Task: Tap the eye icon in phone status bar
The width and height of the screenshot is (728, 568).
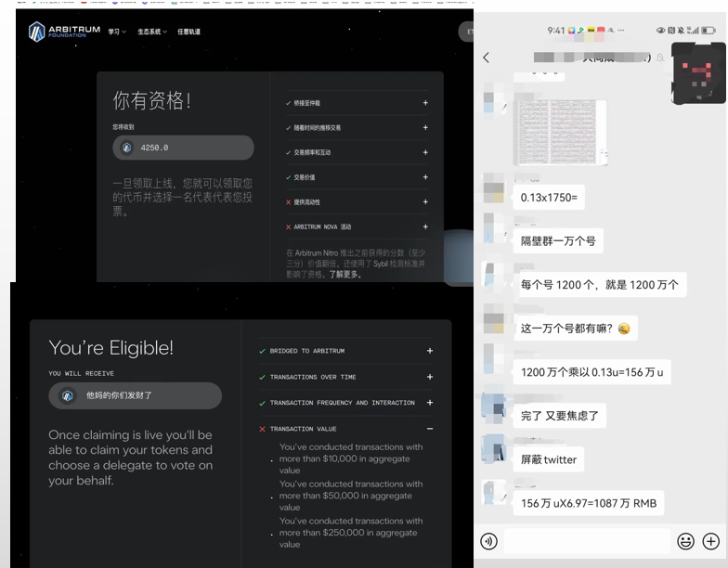Action: coord(660,30)
